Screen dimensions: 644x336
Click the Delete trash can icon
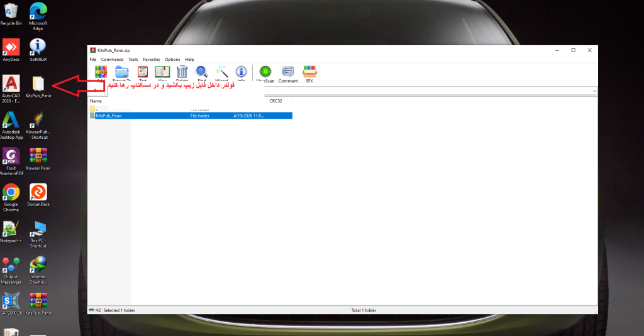182,72
